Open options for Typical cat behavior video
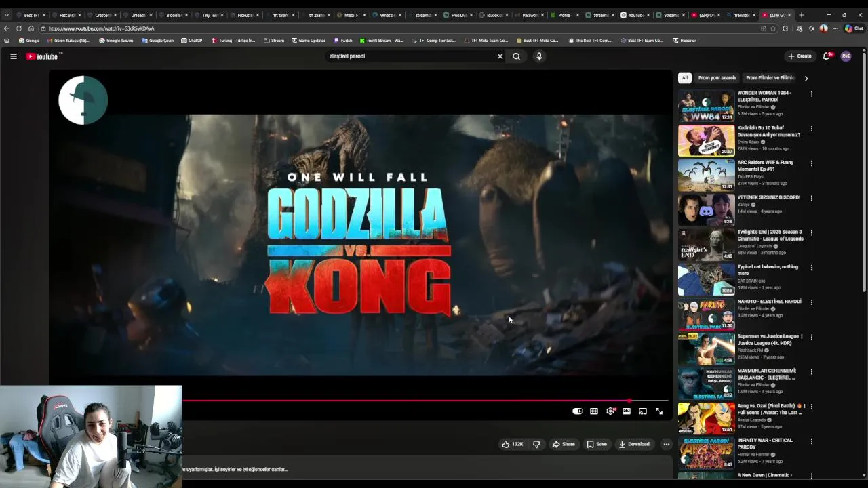This screenshot has width=868, height=488. click(811, 267)
